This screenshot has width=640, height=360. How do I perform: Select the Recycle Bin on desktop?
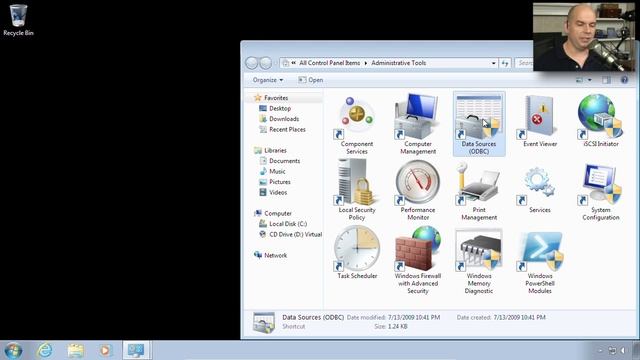(x=18, y=20)
